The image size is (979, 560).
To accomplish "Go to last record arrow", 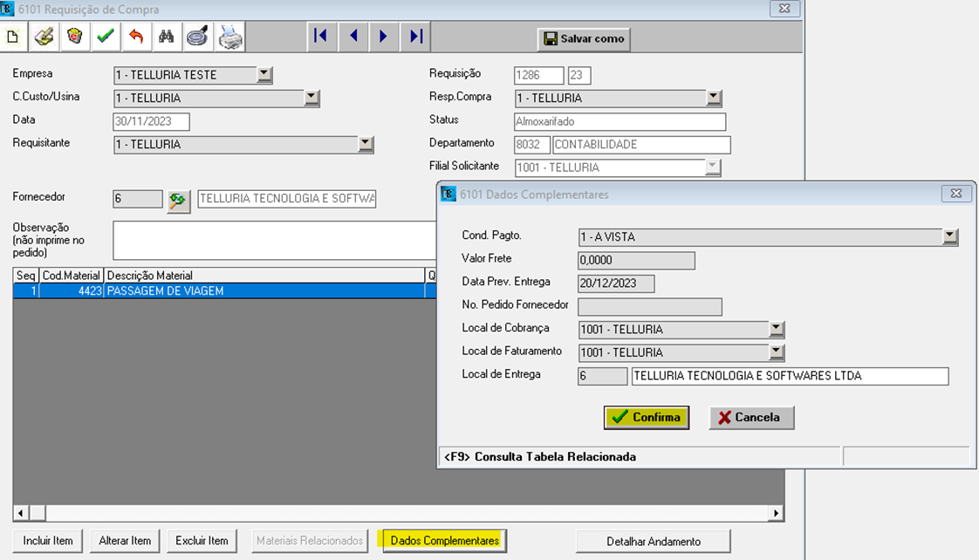I will [x=416, y=37].
